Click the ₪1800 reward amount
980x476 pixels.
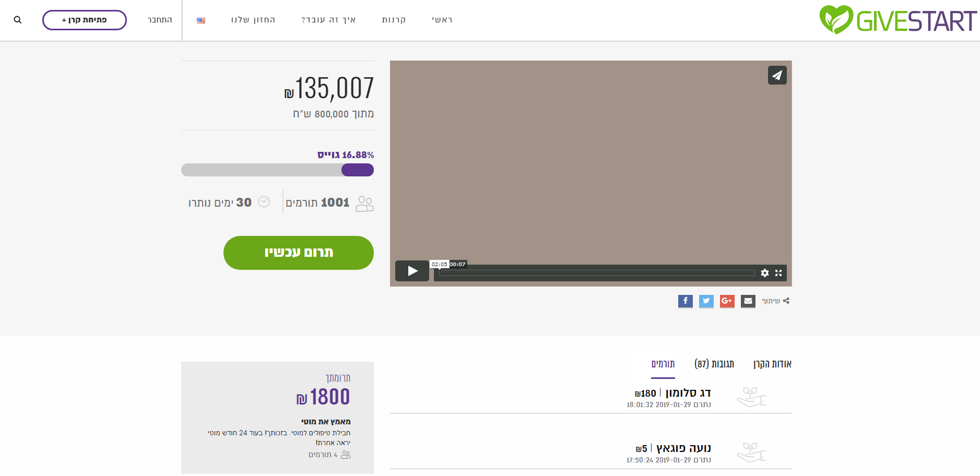click(x=323, y=397)
